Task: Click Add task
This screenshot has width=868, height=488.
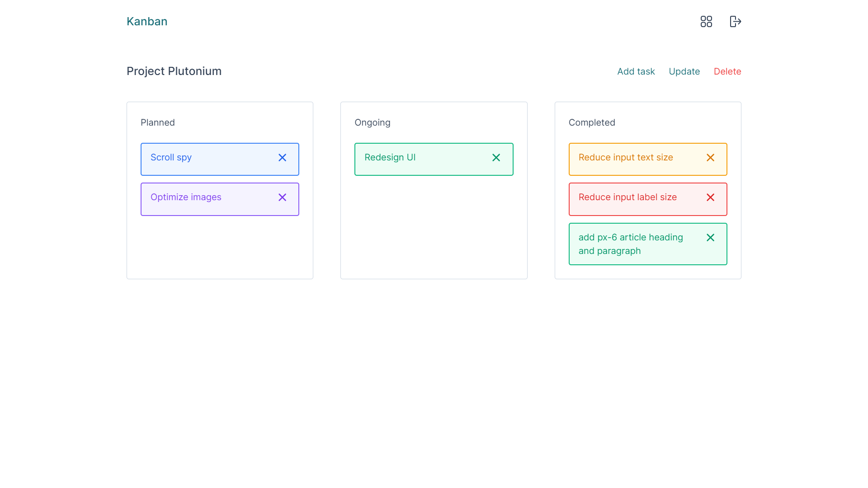Action: point(636,71)
